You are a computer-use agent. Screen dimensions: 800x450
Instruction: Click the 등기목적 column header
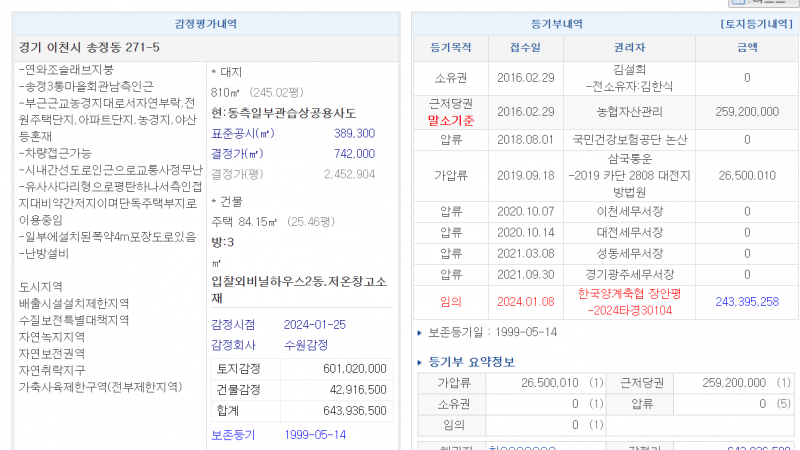click(449, 47)
